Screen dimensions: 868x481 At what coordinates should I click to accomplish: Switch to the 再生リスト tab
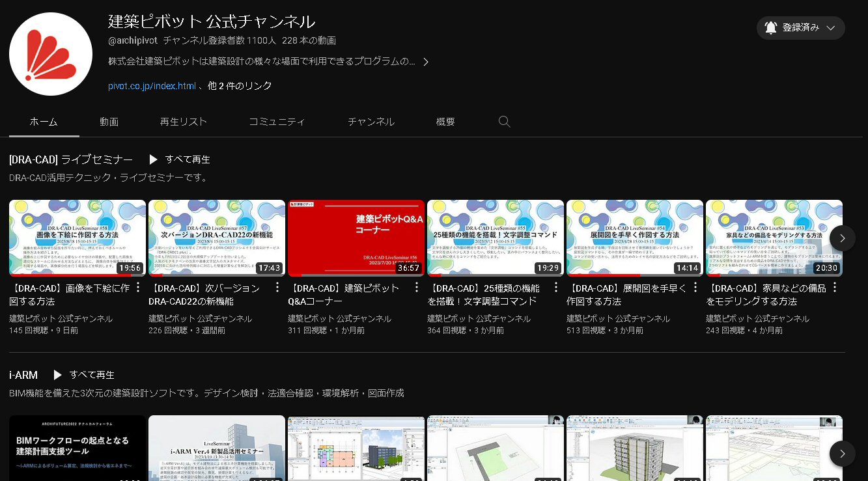[x=184, y=122]
